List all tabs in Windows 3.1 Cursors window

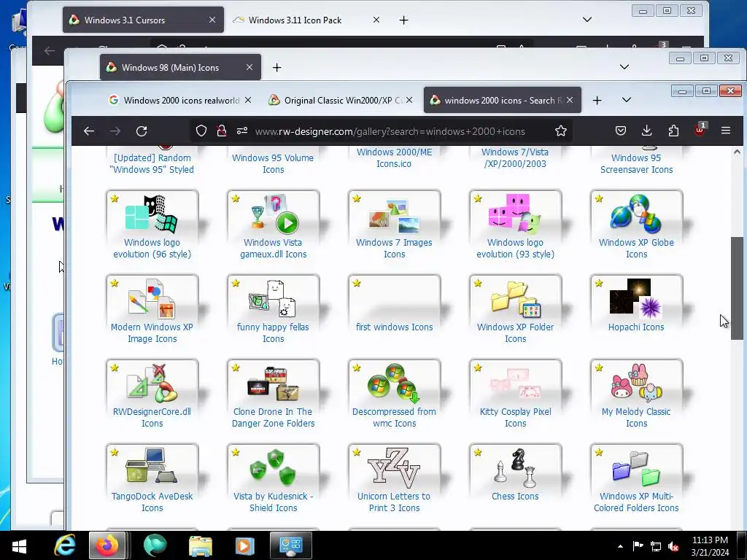coord(587,20)
